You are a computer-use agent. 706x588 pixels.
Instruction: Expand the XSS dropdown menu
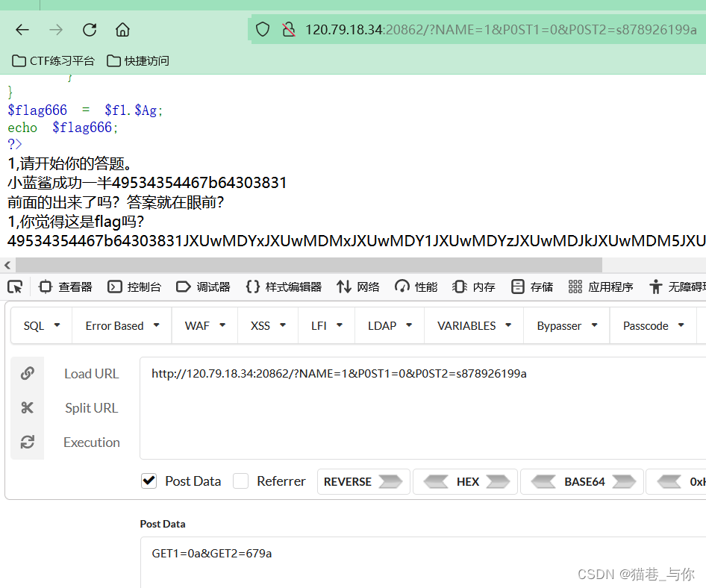267,325
